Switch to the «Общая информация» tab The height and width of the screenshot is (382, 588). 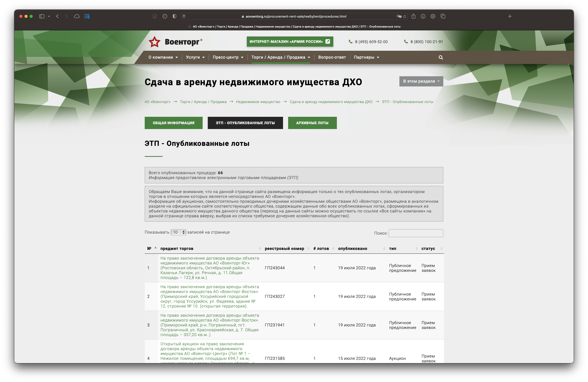[174, 123]
